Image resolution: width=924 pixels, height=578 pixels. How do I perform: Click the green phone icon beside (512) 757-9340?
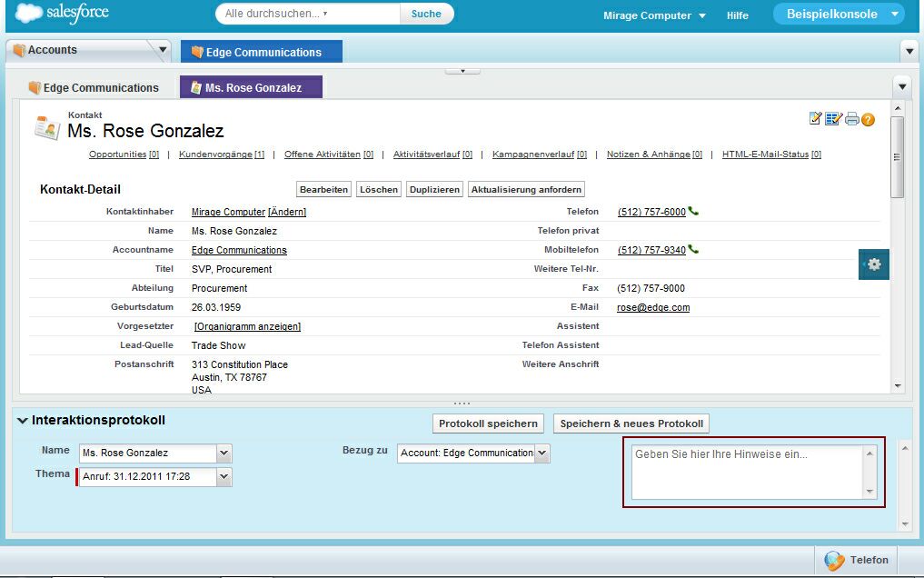pyautogui.click(x=694, y=250)
